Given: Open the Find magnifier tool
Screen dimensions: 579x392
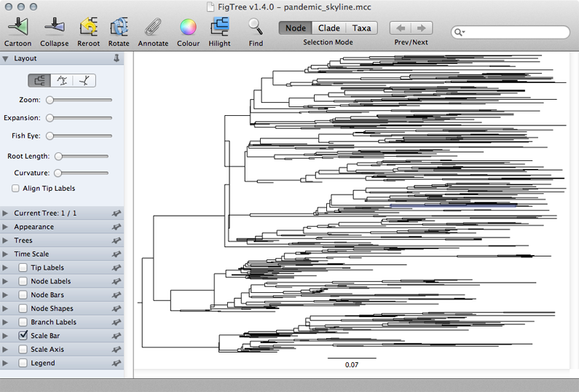Looking at the screenshot, I should [256, 27].
